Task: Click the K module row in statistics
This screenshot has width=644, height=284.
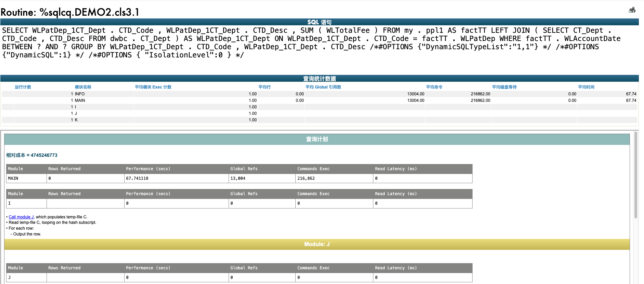Action: tap(76, 120)
